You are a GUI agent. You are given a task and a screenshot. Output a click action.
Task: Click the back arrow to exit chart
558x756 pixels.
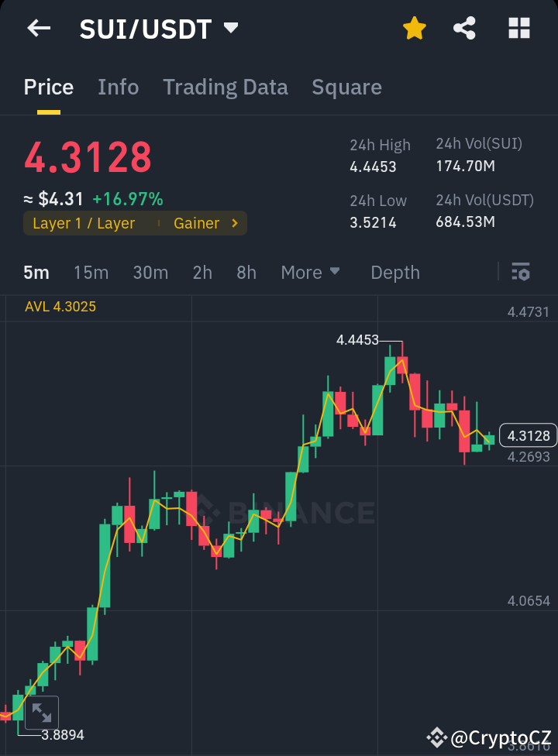pos(38,28)
